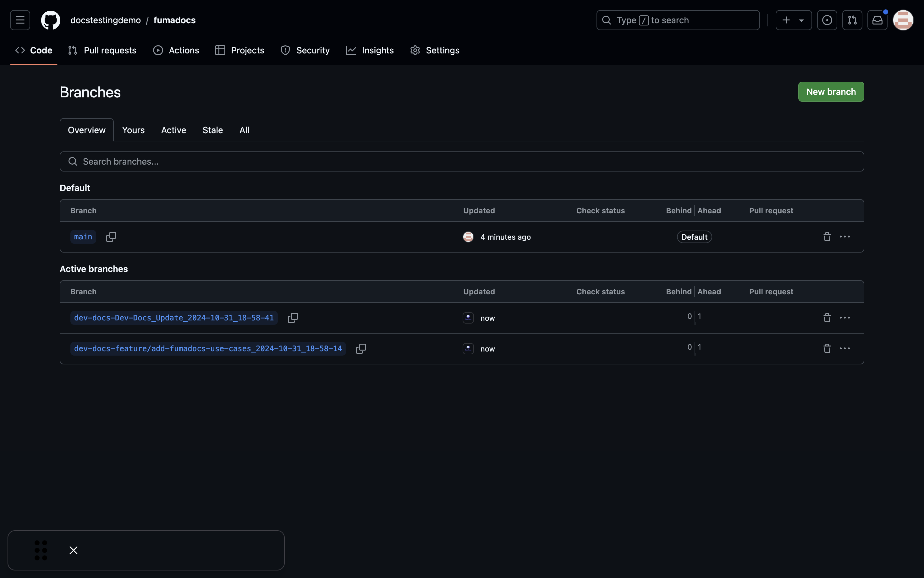This screenshot has height=578, width=924.
Task: Focus the Search branches input field
Action: (x=462, y=161)
